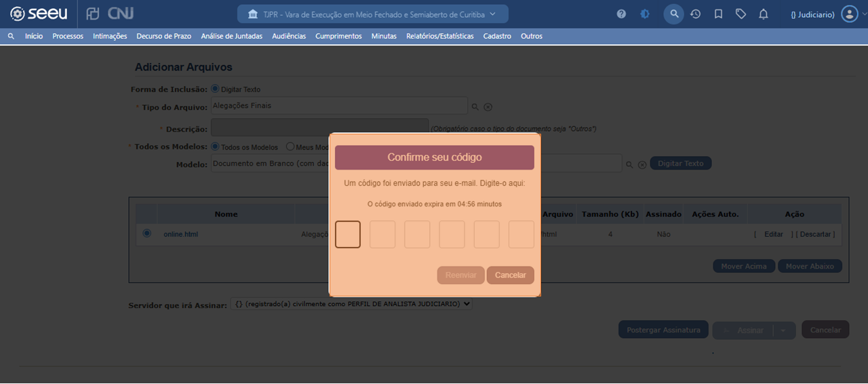This screenshot has height=384, width=868.
Task: Open the notifications bell icon
Action: click(x=764, y=14)
